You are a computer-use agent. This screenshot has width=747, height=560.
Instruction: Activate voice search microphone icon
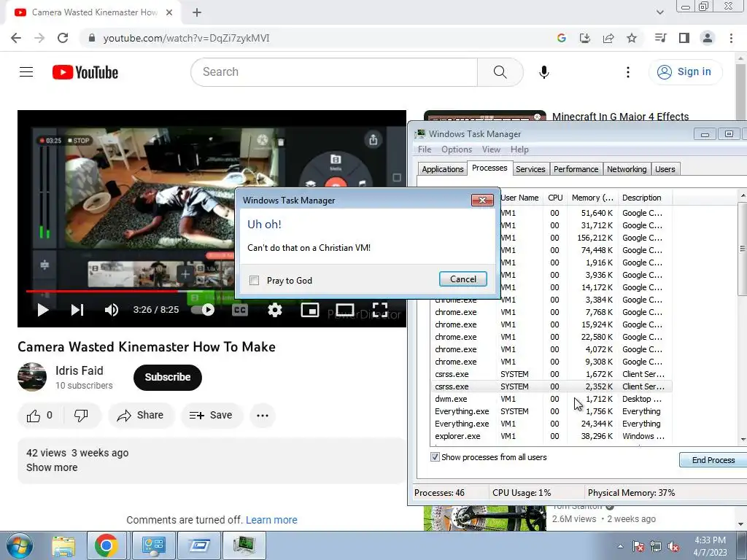(543, 72)
